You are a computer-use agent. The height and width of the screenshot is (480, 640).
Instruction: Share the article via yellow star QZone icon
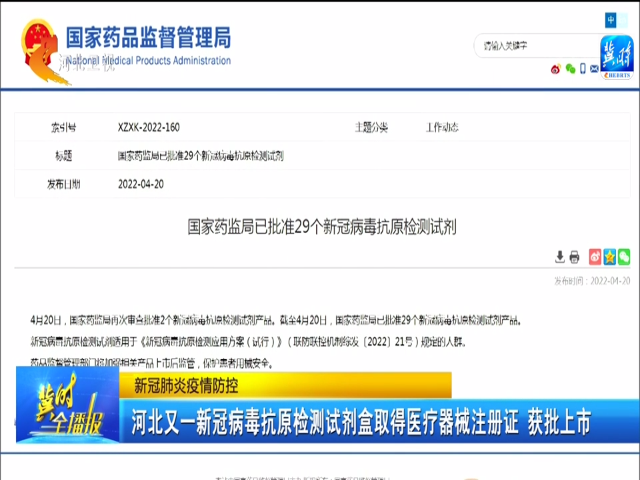(610, 257)
